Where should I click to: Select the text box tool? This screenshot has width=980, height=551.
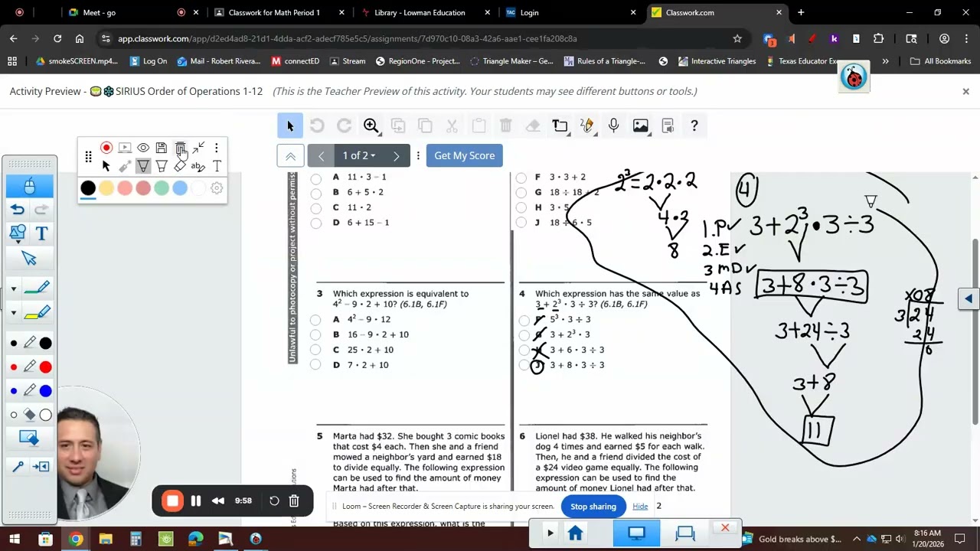(x=560, y=126)
